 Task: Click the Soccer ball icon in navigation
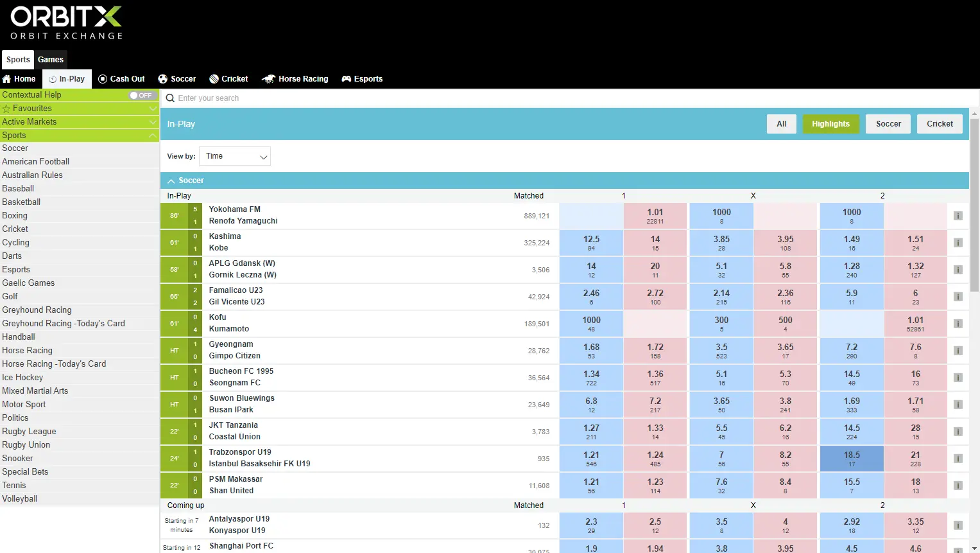[163, 79]
